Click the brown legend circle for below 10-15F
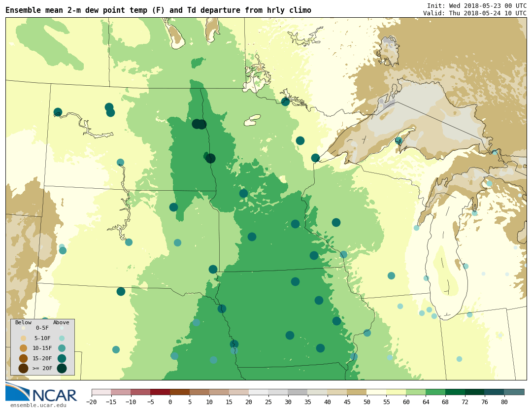 pos(24,348)
